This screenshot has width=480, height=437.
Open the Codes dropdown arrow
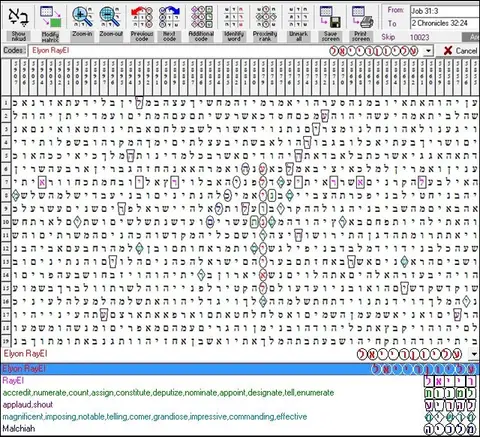point(428,51)
